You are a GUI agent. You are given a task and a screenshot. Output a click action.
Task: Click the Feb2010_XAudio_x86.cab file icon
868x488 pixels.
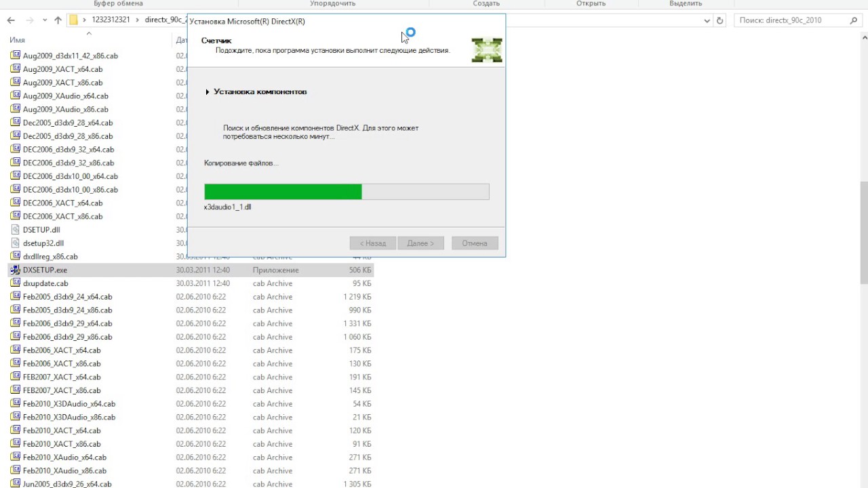click(16, 470)
